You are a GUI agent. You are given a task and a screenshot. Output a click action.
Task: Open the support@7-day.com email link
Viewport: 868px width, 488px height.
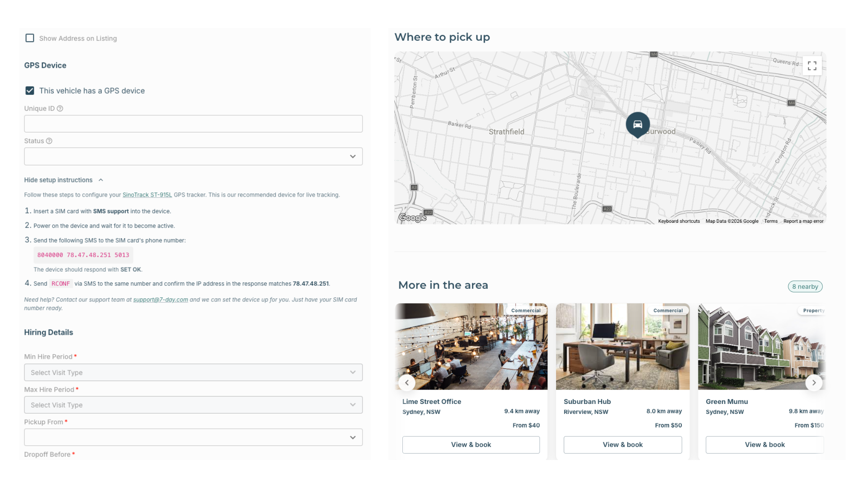pos(160,300)
